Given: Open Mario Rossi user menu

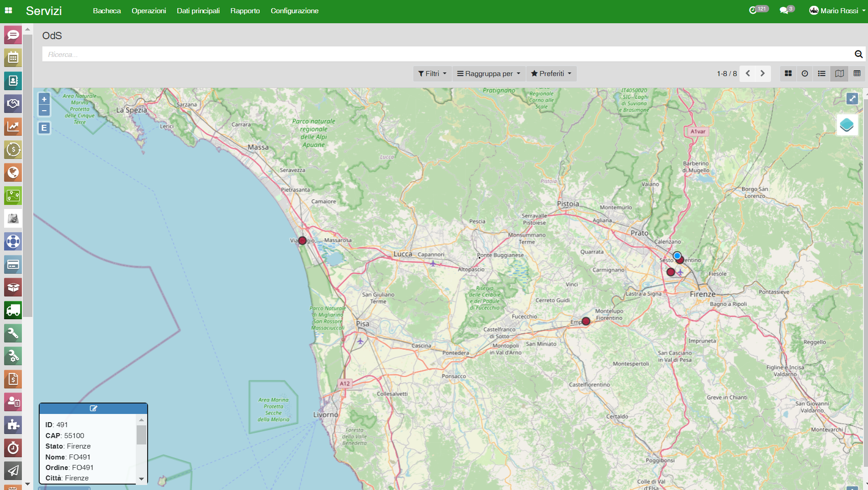Looking at the screenshot, I should coord(837,10).
